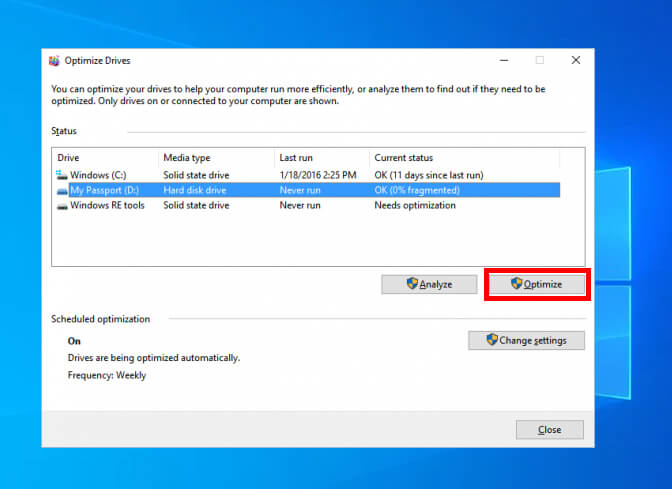The width and height of the screenshot is (672, 489).
Task: Click Solid state drive cell for Windows RE tools
Action: (x=196, y=205)
